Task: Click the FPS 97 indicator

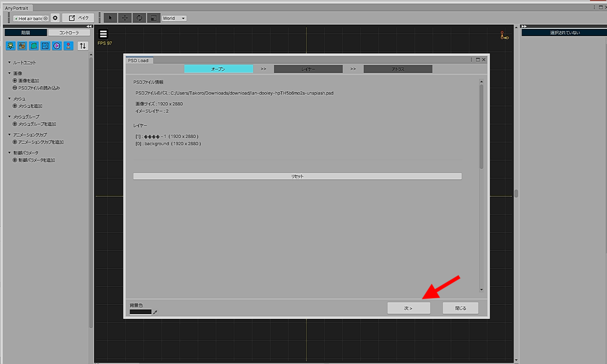Action: tap(105, 43)
